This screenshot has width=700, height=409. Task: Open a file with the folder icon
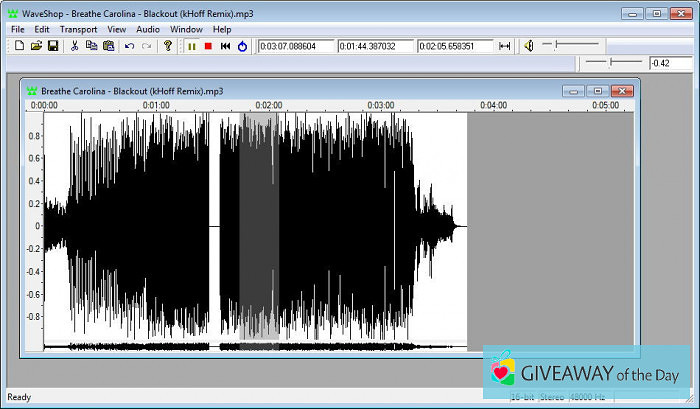pos(36,46)
